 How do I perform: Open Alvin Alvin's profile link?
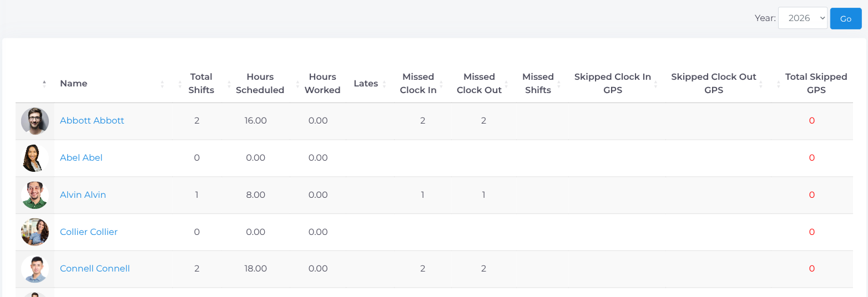tap(83, 194)
